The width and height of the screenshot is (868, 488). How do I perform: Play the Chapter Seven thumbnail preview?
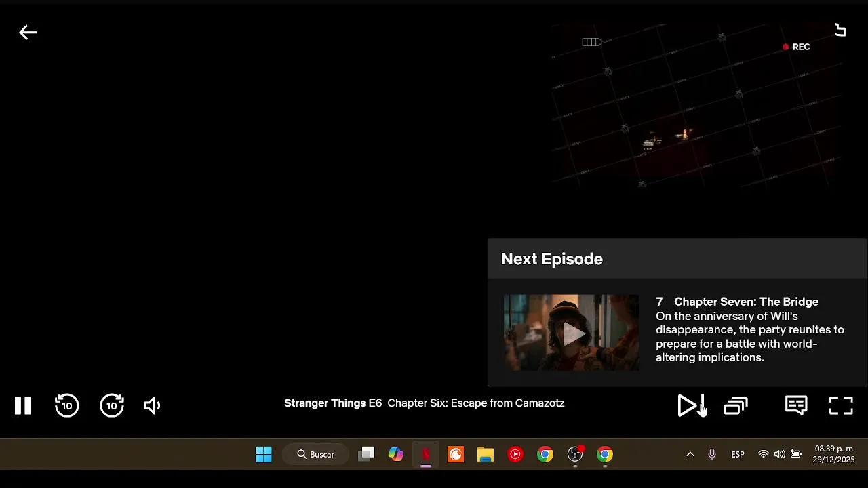[571, 333]
